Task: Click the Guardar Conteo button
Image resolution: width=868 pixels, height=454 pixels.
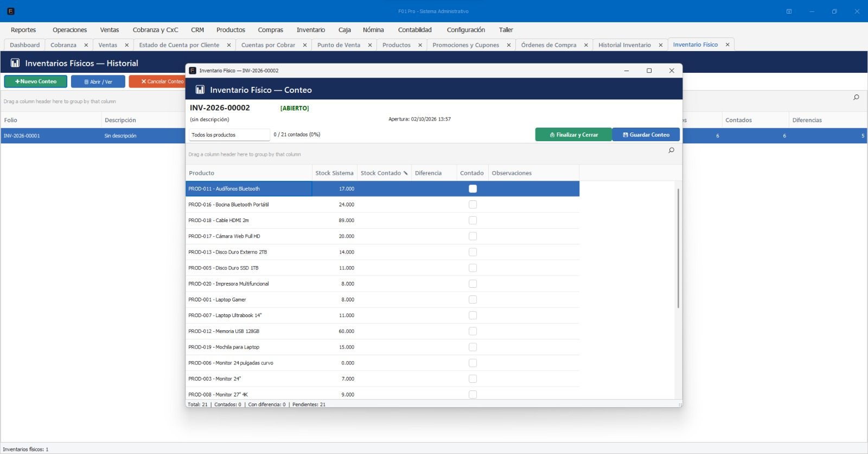Action: tap(646, 135)
